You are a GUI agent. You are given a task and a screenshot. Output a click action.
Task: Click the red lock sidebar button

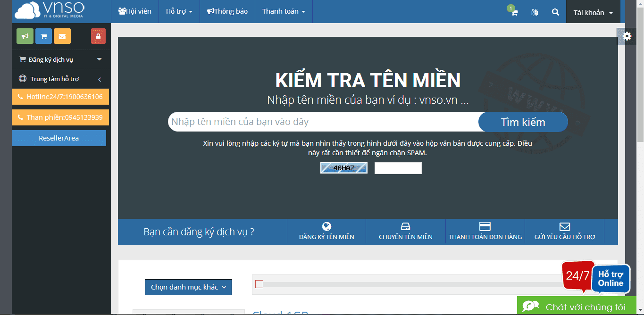98,36
